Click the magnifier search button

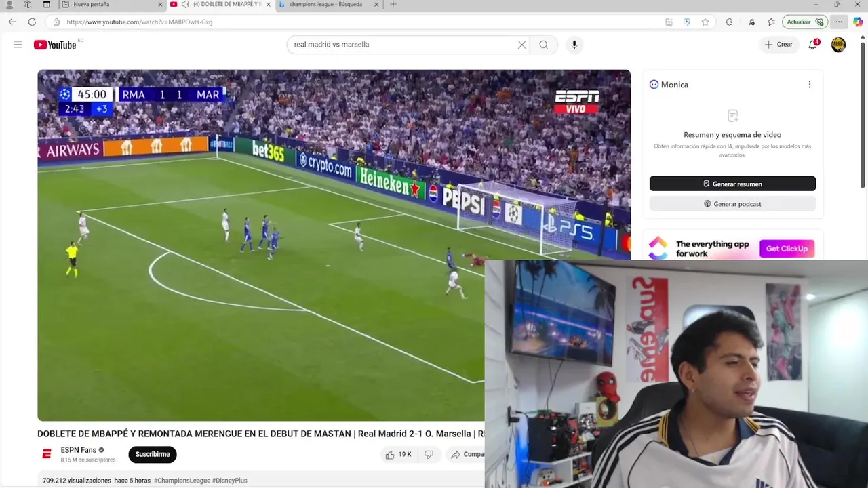click(x=543, y=45)
